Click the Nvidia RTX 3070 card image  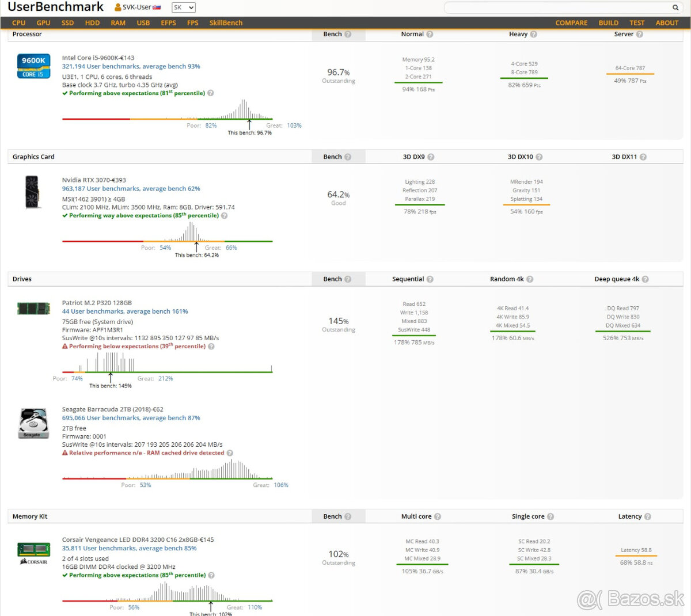tap(32, 192)
